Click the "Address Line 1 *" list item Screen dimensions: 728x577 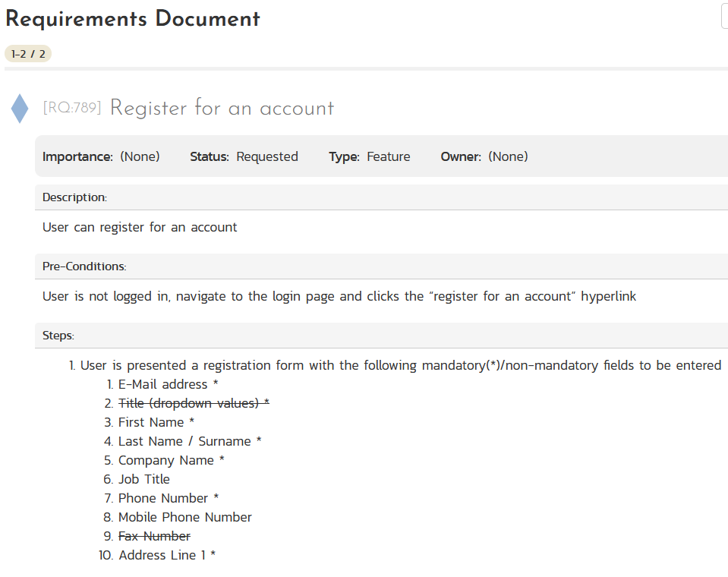pos(167,555)
